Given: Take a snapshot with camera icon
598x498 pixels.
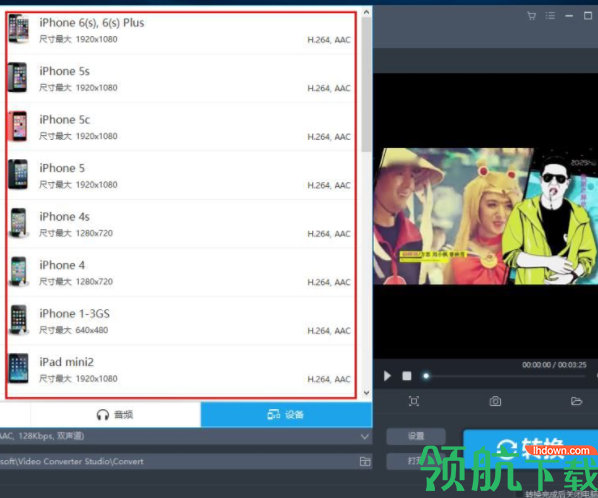Looking at the screenshot, I should 495,401.
